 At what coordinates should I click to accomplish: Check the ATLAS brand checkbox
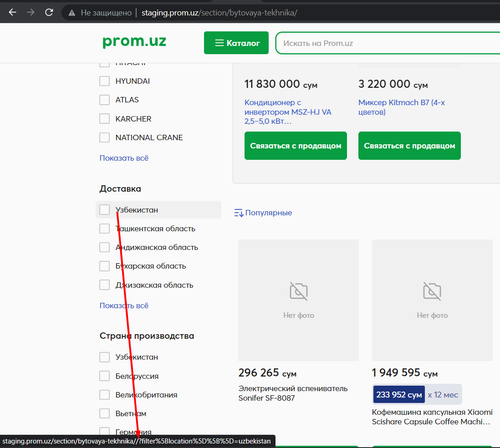(104, 100)
